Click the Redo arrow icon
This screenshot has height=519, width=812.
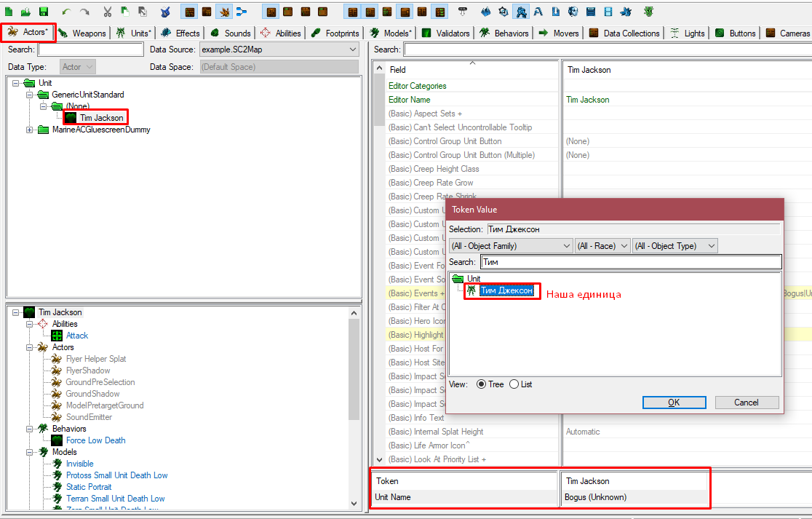(85, 12)
